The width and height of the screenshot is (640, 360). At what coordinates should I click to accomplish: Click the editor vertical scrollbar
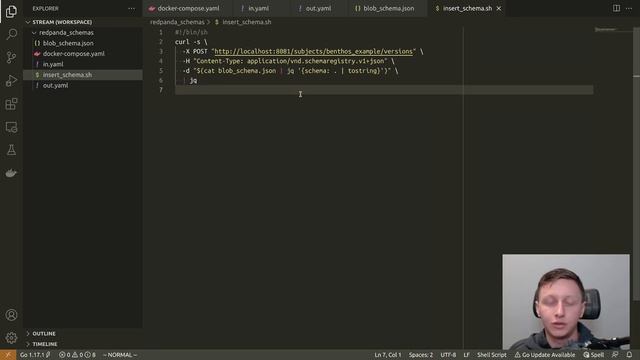click(637, 163)
